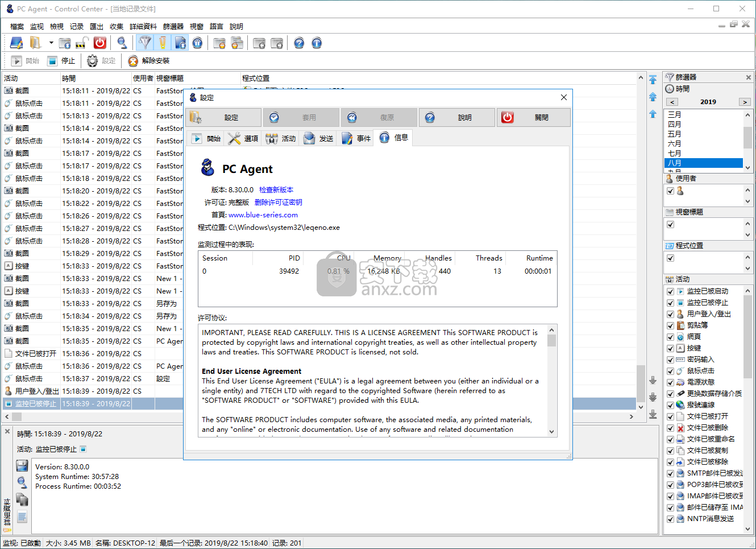Click the padlock unlock toolbar icon
Image resolution: width=756 pixels, height=549 pixels.
click(x=82, y=43)
